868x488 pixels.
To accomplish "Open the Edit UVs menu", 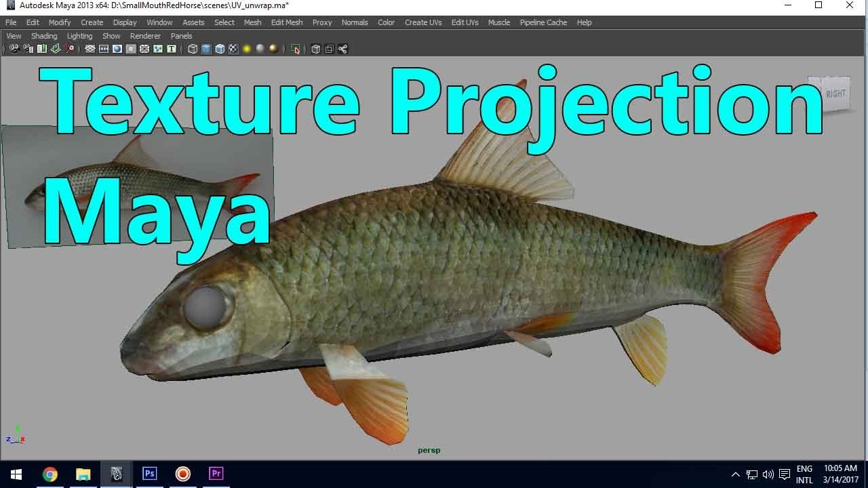I will coord(465,22).
